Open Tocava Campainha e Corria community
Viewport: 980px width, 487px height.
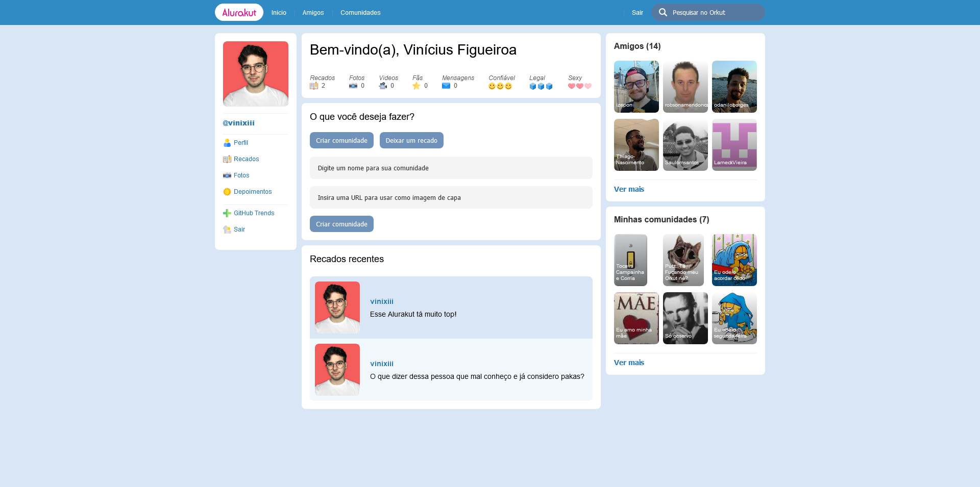click(x=631, y=260)
